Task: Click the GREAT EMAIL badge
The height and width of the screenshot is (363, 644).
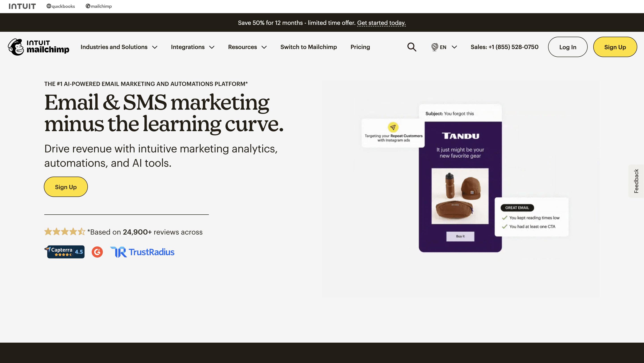Action: (517, 208)
